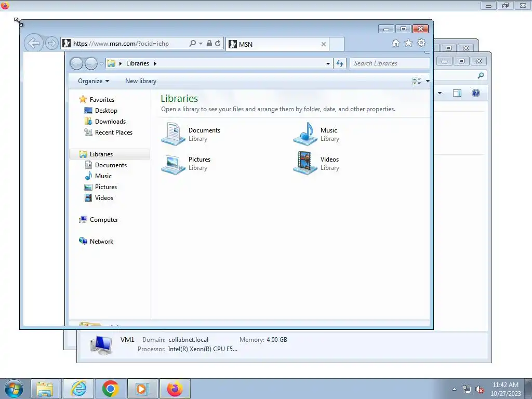
Task: Select Favorites in navigation pane
Action: [102, 99]
